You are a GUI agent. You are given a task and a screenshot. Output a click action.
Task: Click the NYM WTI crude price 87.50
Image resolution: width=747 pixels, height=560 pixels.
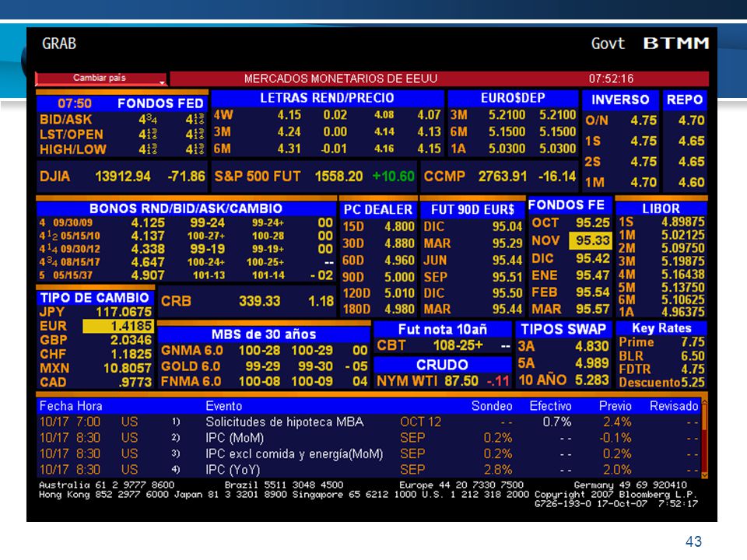[461, 381]
